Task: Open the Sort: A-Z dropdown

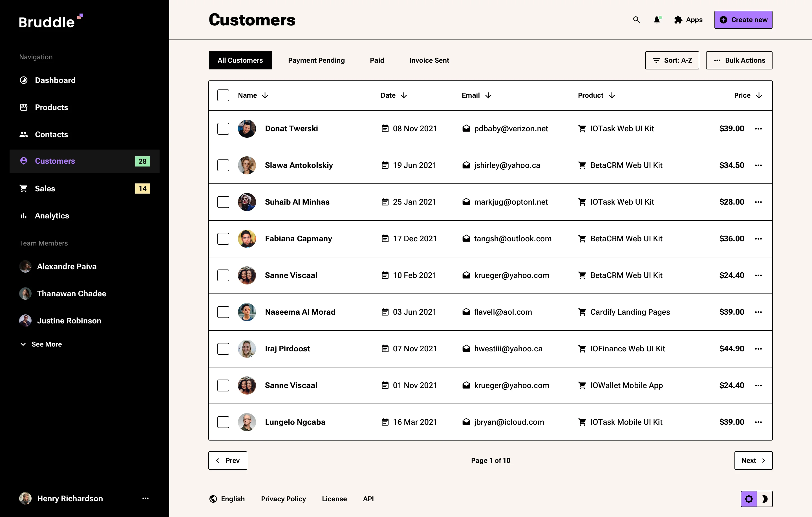Action: point(672,60)
